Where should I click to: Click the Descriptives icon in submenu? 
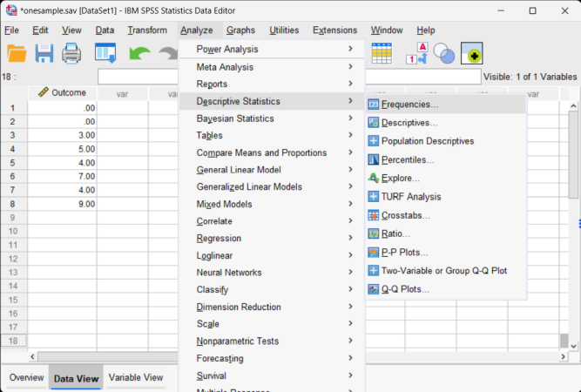(x=373, y=123)
